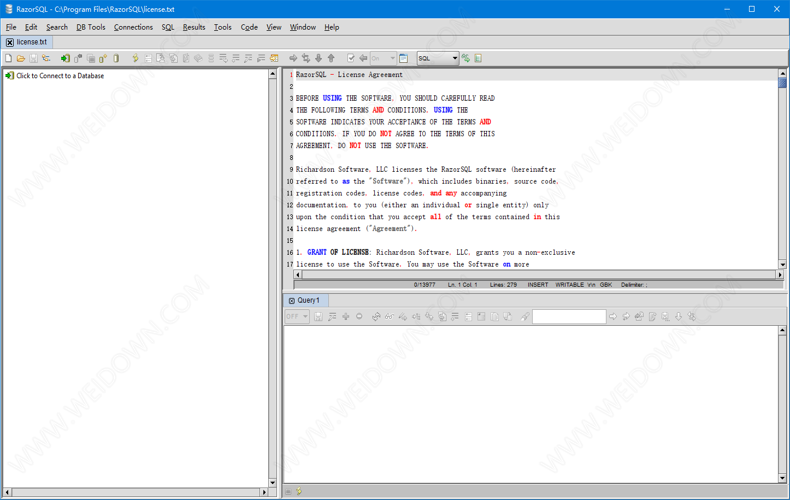Click the connection profiles tree icon
Screen dimensions: 790x500
coord(46,58)
